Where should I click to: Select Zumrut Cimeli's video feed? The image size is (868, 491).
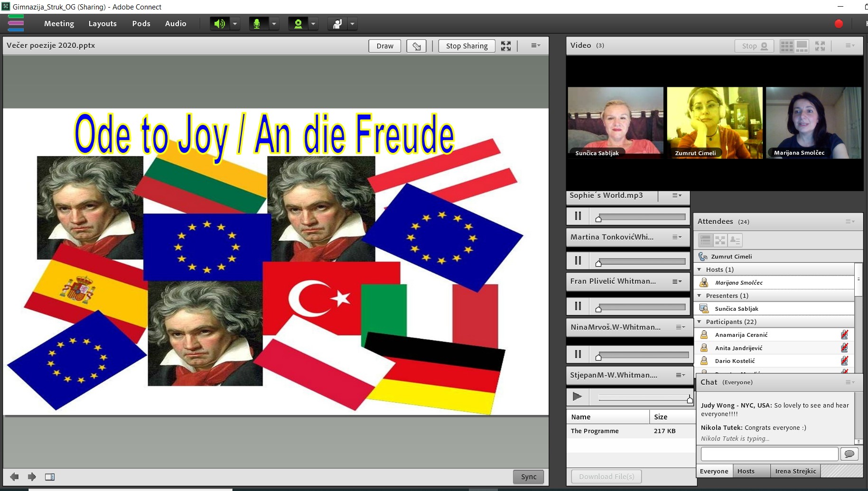pyautogui.click(x=715, y=122)
